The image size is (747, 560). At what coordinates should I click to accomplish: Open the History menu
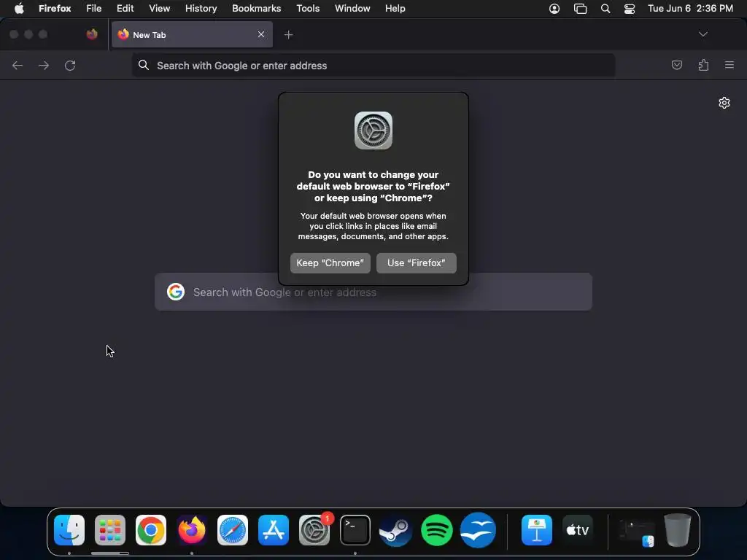pyautogui.click(x=201, y=9)
